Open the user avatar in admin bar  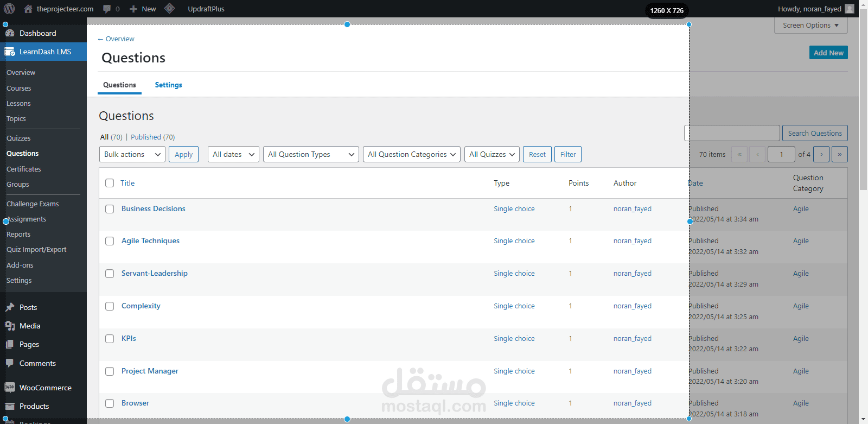click(x=850, y=9)
